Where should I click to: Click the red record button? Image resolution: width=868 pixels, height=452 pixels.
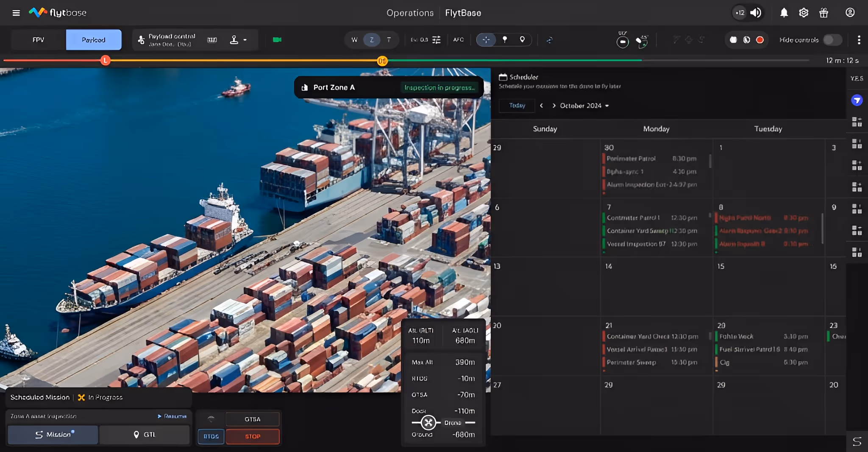click(x=760, y=40)
